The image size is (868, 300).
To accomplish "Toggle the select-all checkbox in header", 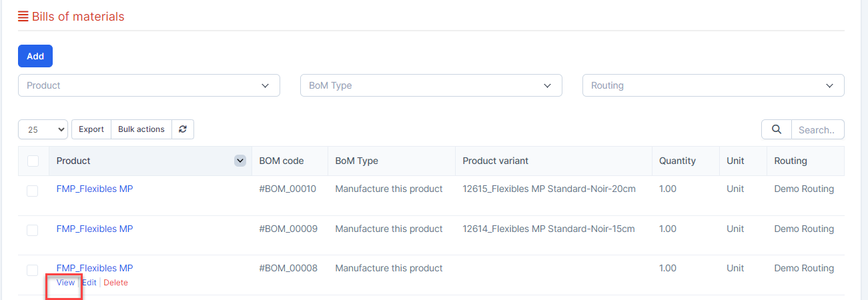I will pyautogui.click(x=33, y=161).
